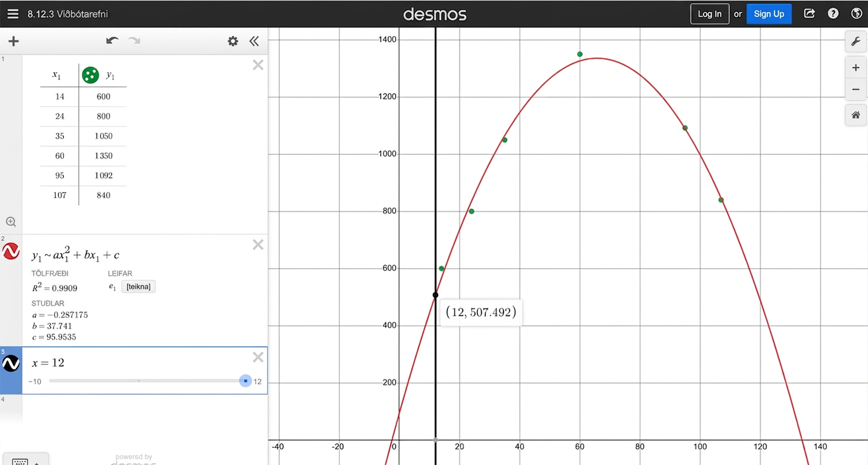
Task: Select table cell with value 14
Action: tap(60, 97)
